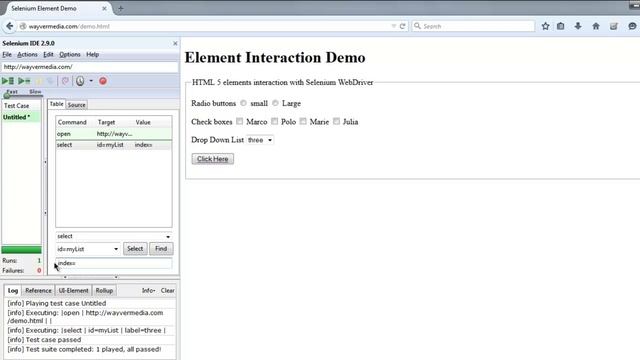The width and height of the screenshot is (640, 360).
Task: Click the Test case passed log entry
Action: (x=44, y=340)
